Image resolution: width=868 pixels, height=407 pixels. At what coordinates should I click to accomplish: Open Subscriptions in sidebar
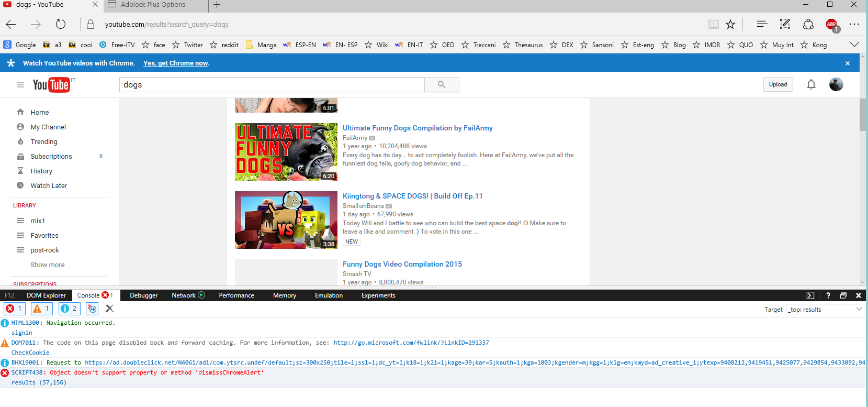pos(51,156)
